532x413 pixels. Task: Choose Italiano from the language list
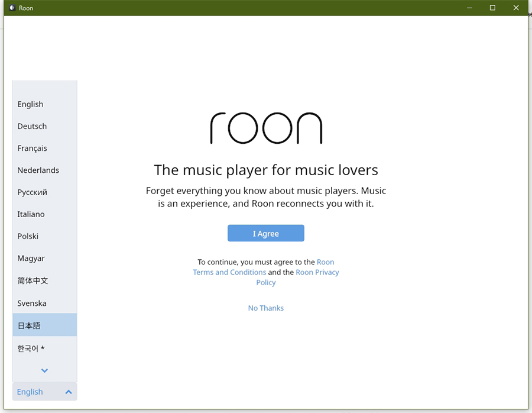coord(31,214)
